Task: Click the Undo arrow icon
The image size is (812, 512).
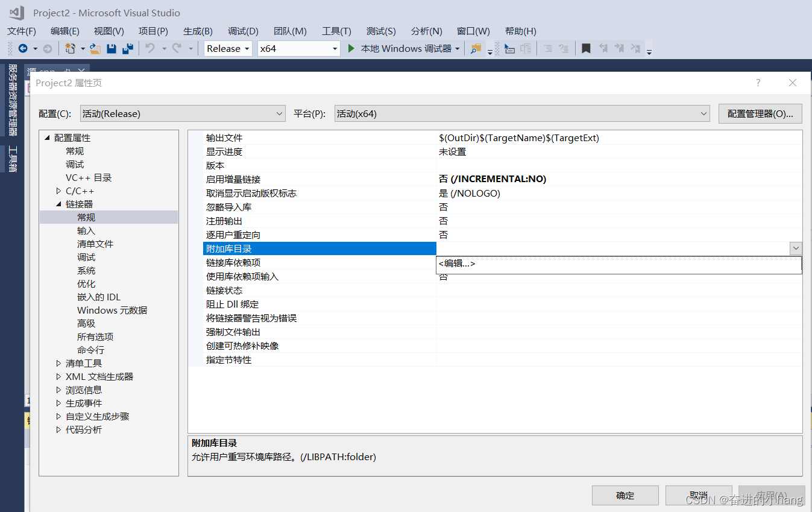Action: tap(150, 49)
